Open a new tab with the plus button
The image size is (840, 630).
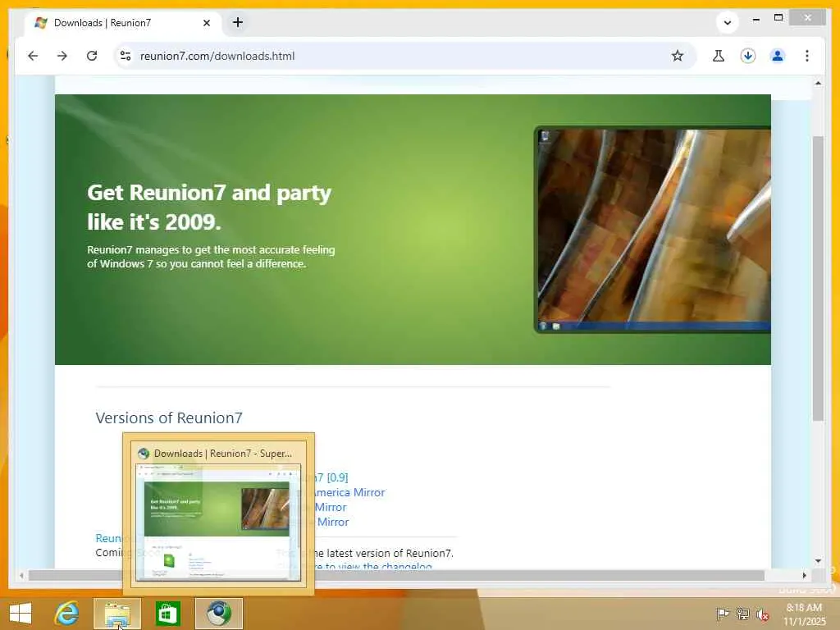point(238,22)
